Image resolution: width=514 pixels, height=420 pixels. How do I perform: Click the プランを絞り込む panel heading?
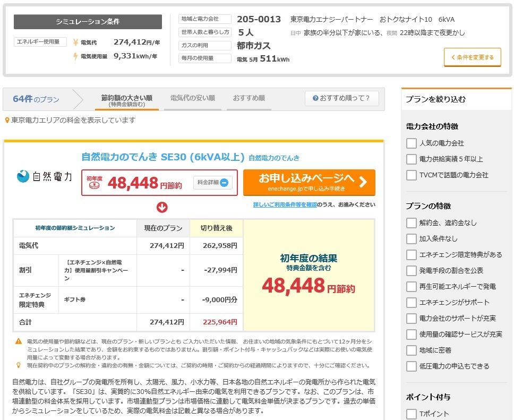coord(435,99)
